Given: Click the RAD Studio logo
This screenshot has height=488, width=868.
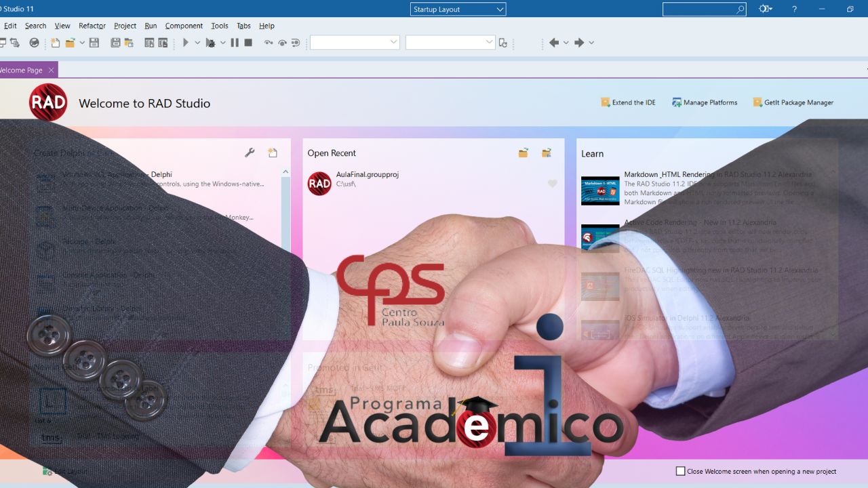Looking at the screenshot, I should point(48,102).
